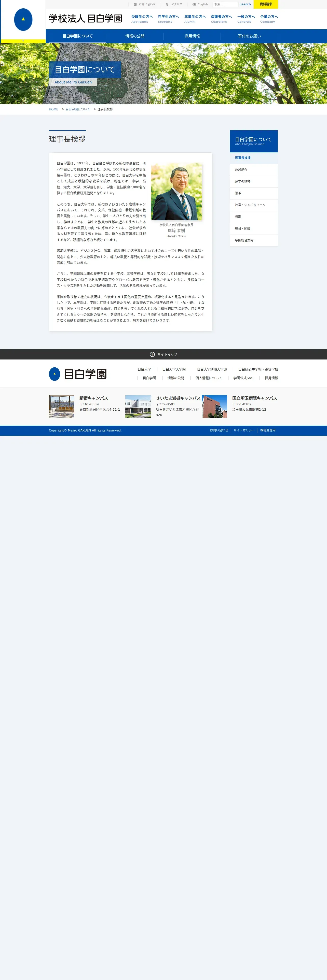The image size is (327, 980).
Task: Click the 尾﨑 春樹 name caption
Action: (x=176, y=230)
